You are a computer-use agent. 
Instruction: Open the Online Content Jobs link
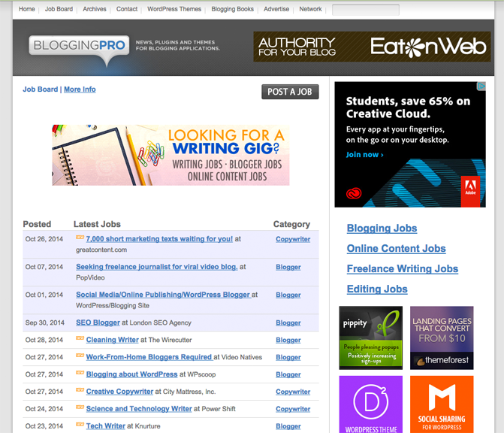pos(397,248)
